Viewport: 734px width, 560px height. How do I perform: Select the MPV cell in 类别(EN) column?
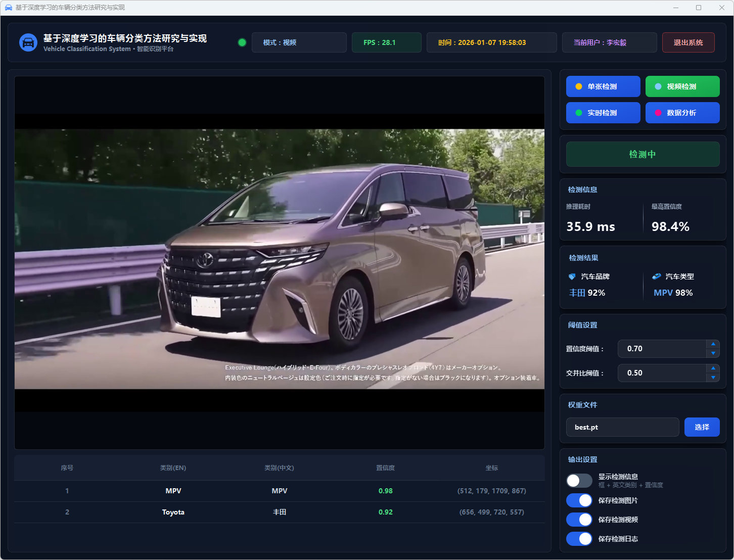point(173,491)
